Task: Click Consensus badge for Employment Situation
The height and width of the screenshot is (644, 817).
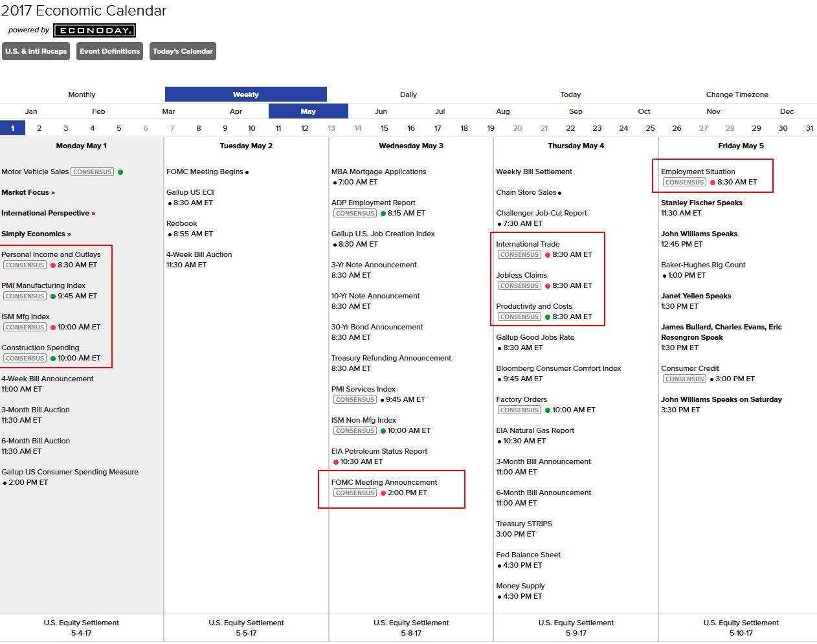Action: pyautogui.click(x=684, y=182)
